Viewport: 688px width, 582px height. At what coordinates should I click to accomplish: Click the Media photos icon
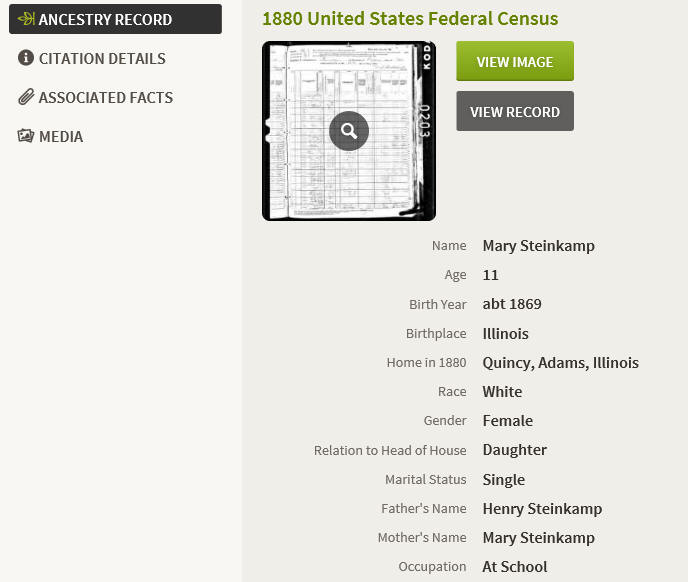[x=25, y=136]
